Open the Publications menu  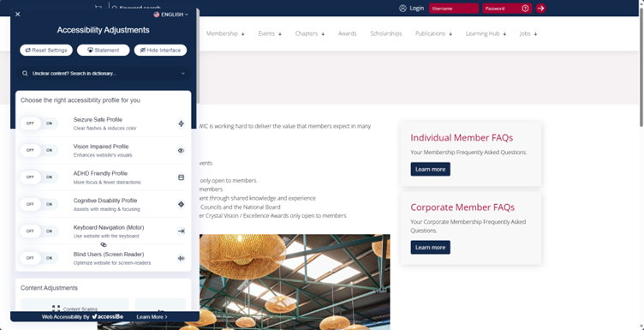(x=433, y=33)
